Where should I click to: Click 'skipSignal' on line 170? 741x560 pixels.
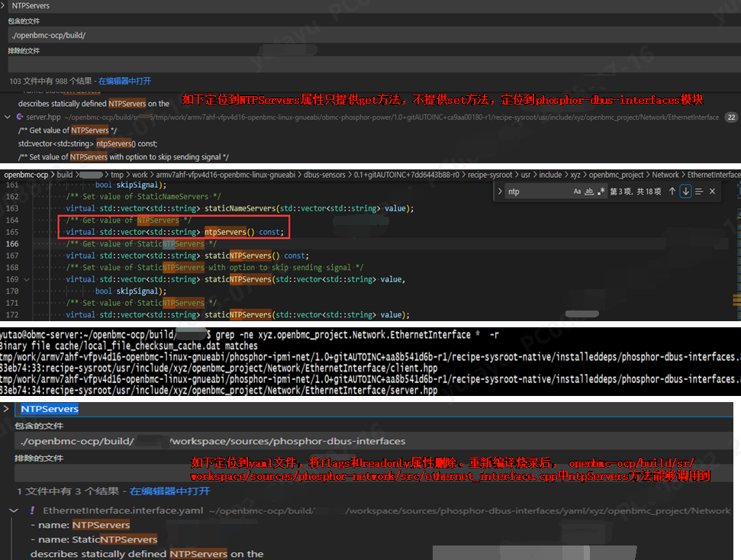click(x=137, y=291)
